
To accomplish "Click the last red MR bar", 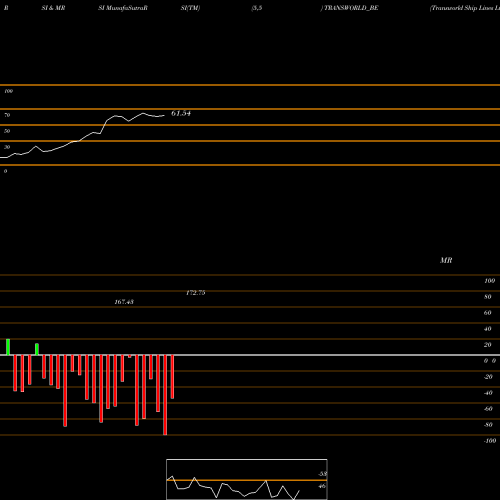I will click(172, 377).
